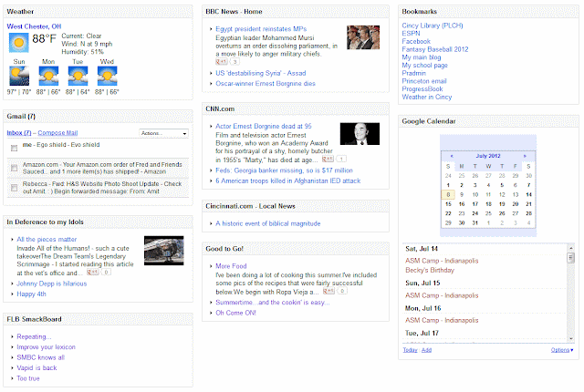Open the Ernest Borgnine photo thumbnail
584x392 pixels.
(x=360, y=134)
